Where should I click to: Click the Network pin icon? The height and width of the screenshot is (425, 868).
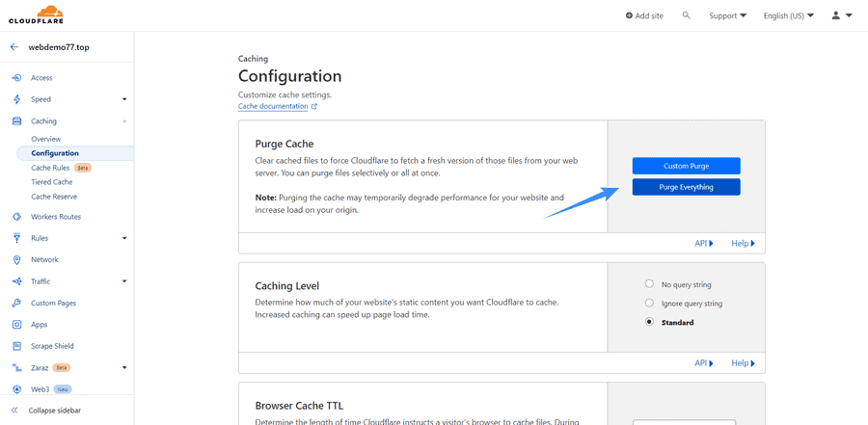pos(16,260)
